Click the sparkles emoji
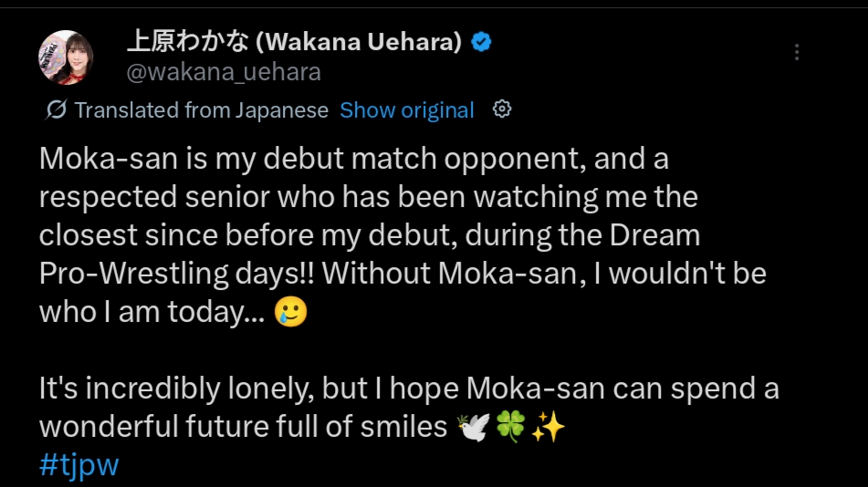868x487 pixels. coord(548,427)
